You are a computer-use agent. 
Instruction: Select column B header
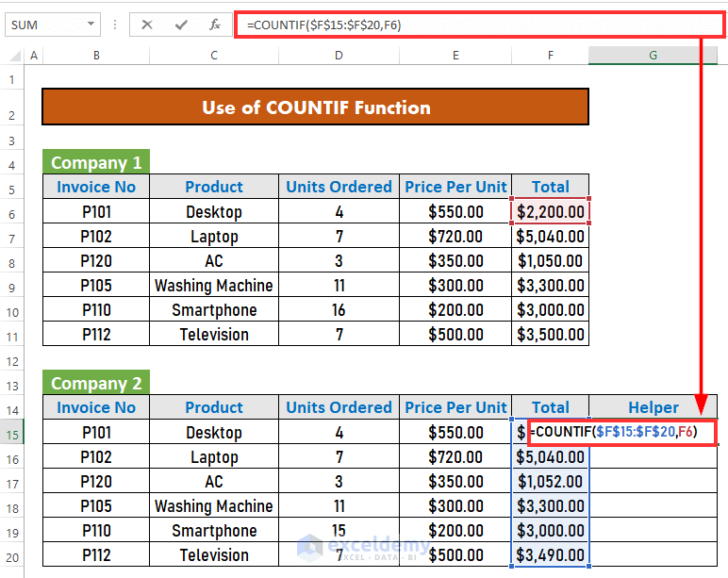(96, 56)
